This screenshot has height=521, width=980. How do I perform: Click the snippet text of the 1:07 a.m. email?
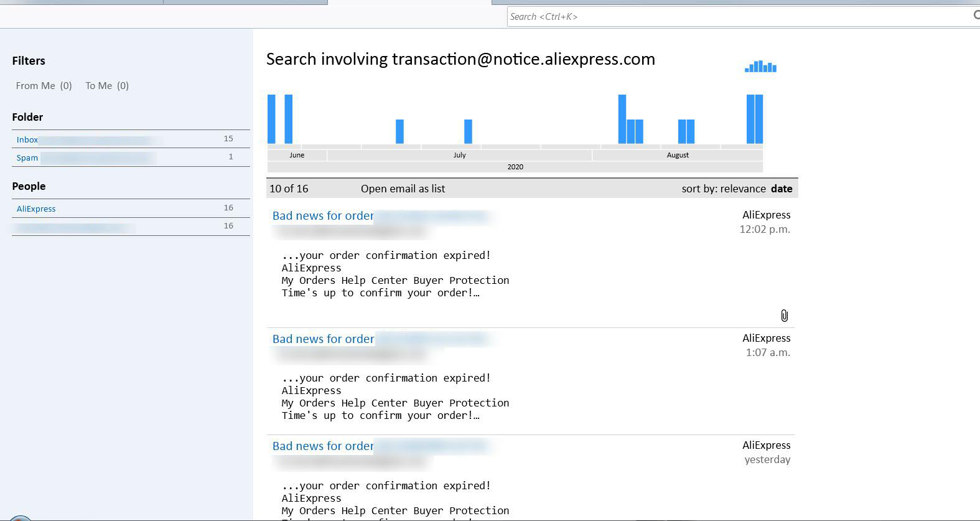pyautogui.click(x=395, y=397)
